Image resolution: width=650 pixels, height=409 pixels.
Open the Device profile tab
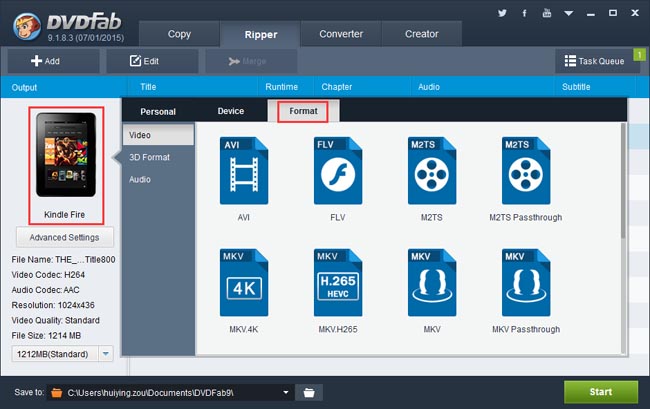pos(231,111)
